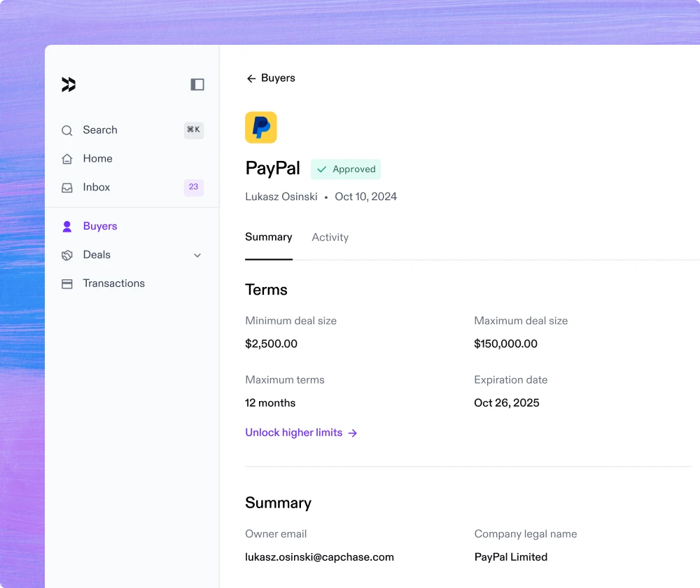
Task: Click the back arrow beside Buyers
Action: point(251,78)
